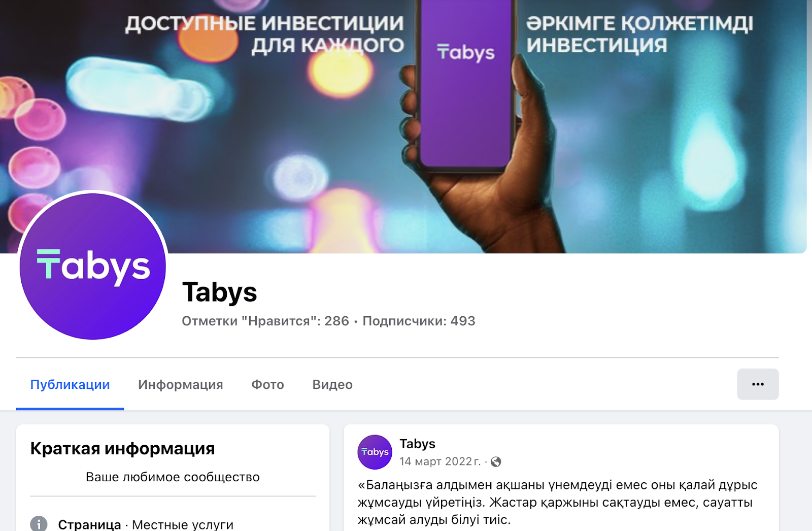Click the info icon beside Страница
The width and height of the screenshot is (812, 531).
click(39, 524)
